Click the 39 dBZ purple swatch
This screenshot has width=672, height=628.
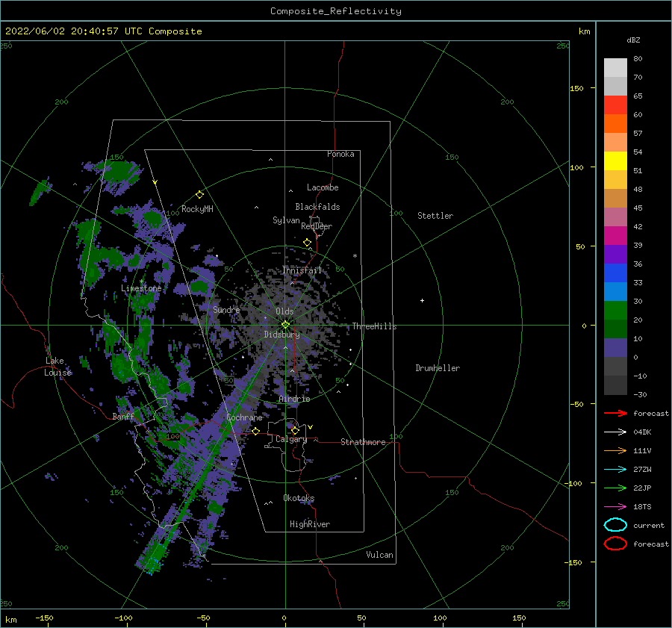(x=615, y=254)
